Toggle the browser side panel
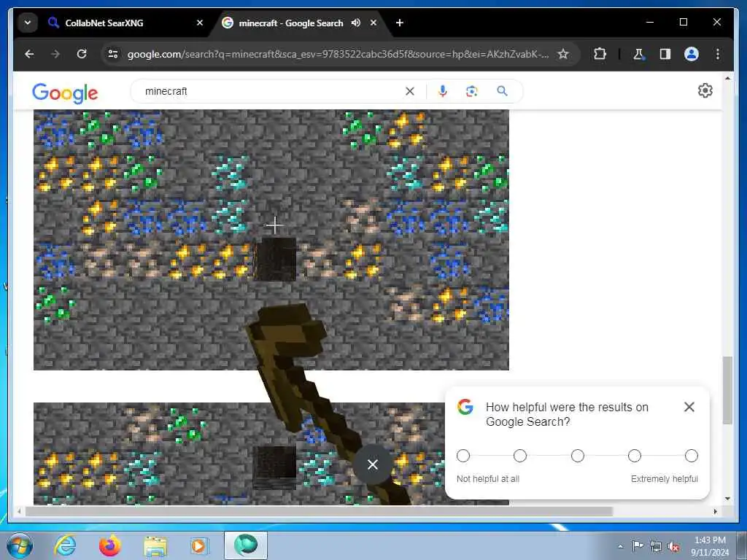 pos(665,54)
